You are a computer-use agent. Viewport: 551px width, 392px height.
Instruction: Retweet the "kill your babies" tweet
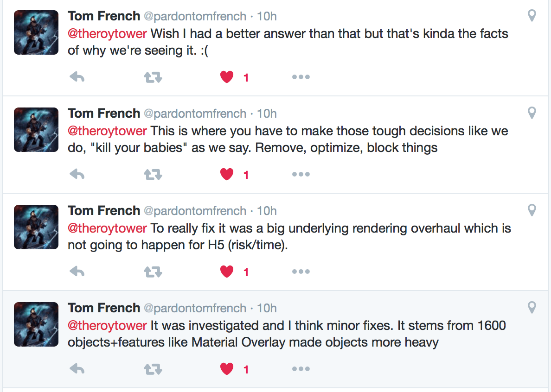[153, 175]
